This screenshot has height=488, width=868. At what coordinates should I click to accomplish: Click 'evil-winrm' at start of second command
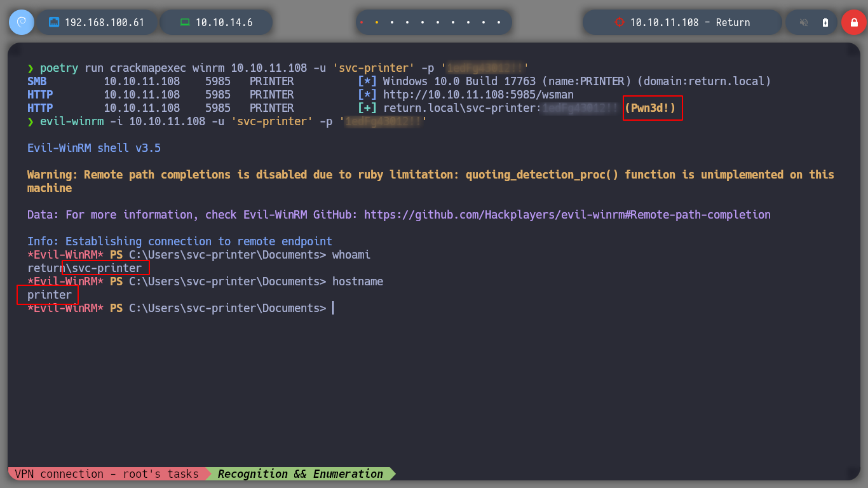72,121
